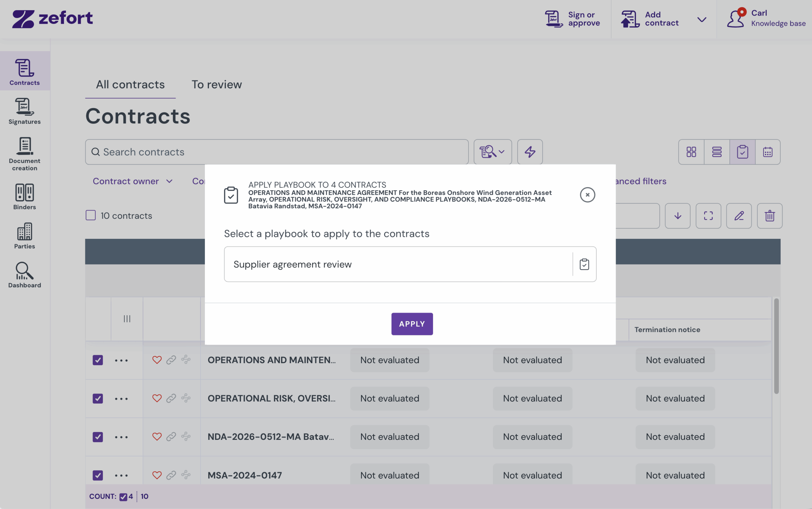Open the Binders sidebar section
Screen dimensions: 812x509
(24, 196)
